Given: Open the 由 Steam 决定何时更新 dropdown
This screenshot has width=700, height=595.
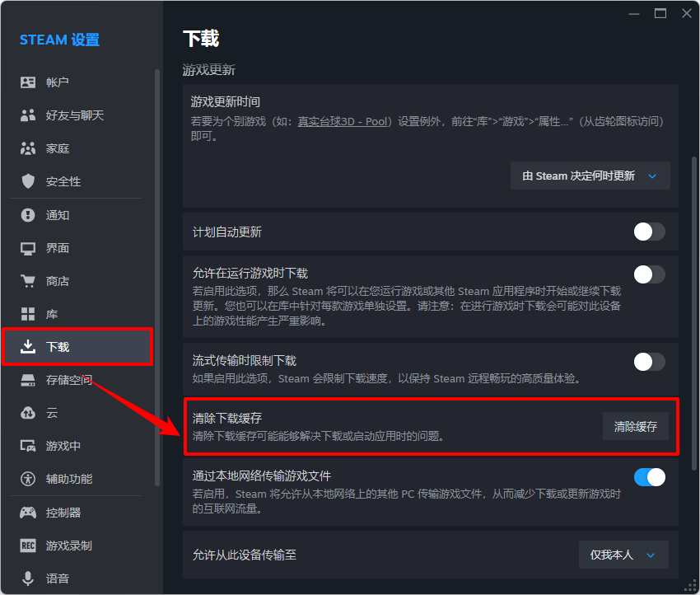Looking at the screenshot, I should [590, 176].
